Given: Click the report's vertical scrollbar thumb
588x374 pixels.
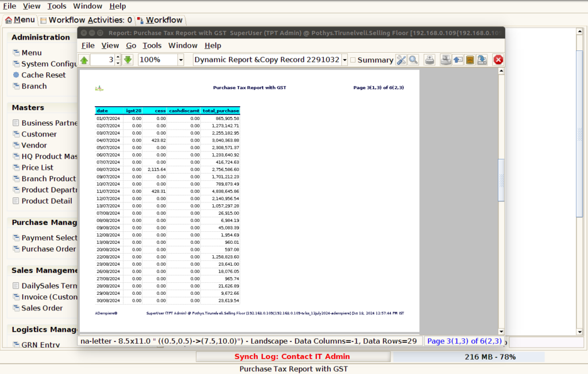Looking at the screenshot, I should pos(501,180).
